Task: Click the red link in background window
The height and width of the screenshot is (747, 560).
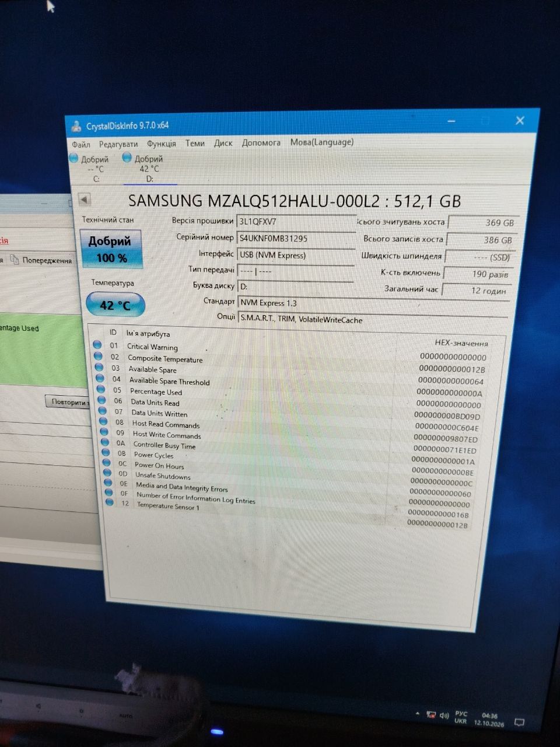Action: 4,240
